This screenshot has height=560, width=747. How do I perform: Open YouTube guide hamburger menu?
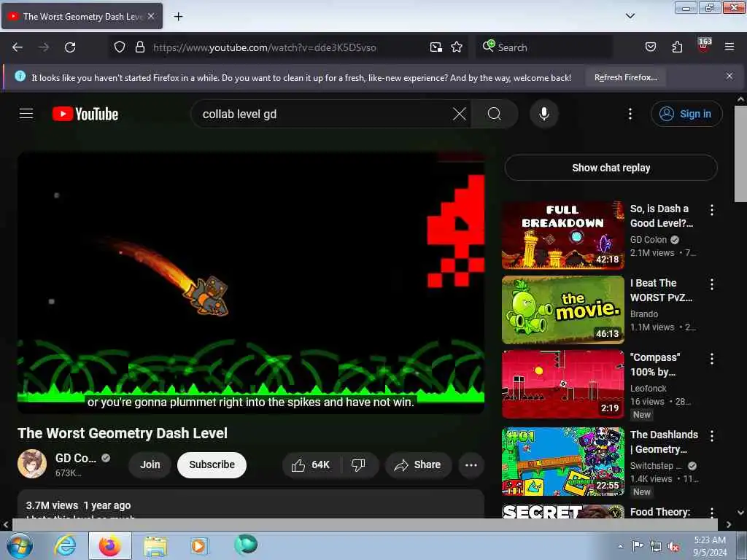coord(26,114)
